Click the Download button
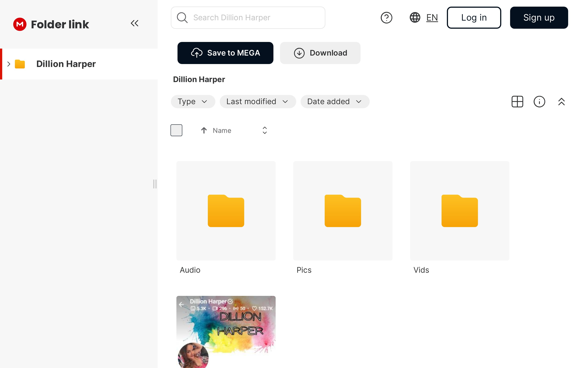This screenshot has height=368, width=588. (320, 53)
